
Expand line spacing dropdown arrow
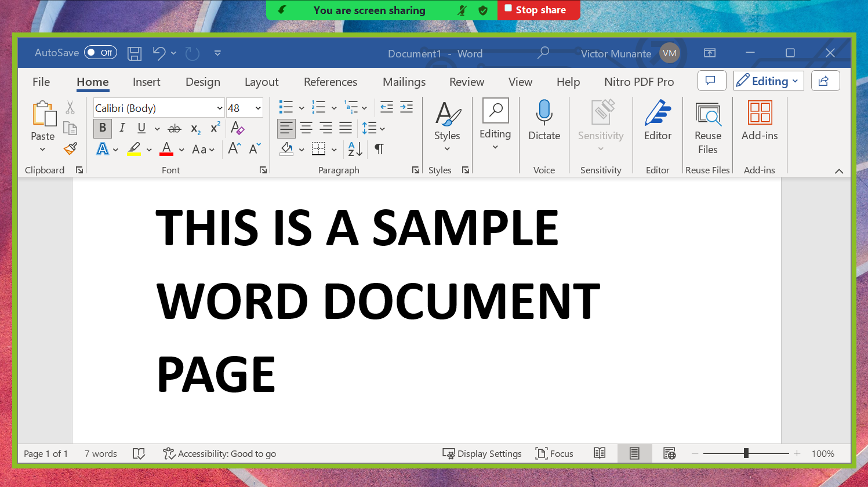pyautogui.click(x=382, y=129)
